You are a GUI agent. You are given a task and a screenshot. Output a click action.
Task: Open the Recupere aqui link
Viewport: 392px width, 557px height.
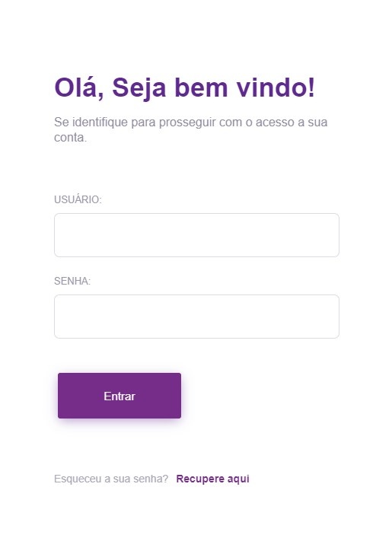tap(212, 479)
